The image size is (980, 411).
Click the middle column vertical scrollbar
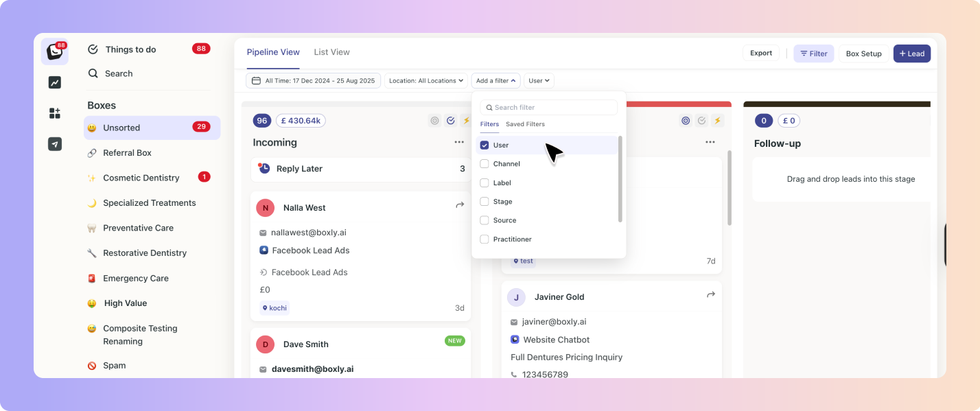730,188
